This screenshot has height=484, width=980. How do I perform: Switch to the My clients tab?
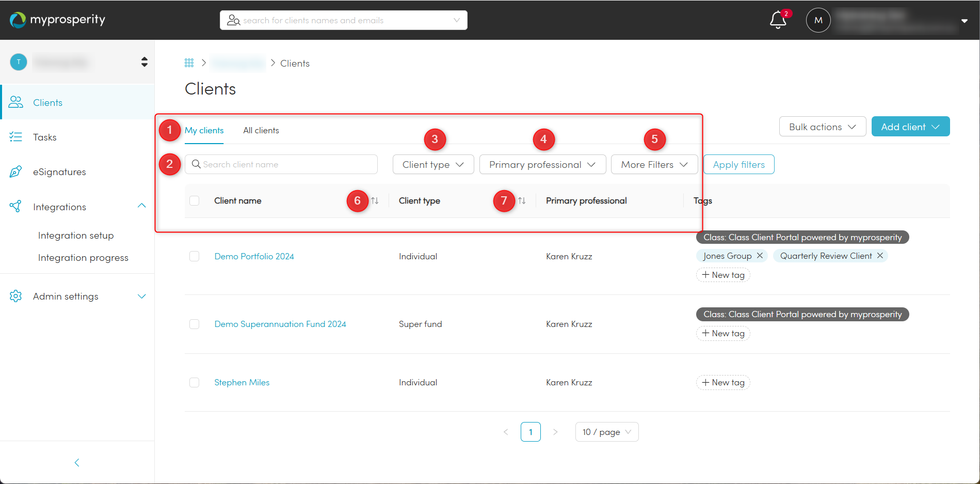[x=204, y=131]
